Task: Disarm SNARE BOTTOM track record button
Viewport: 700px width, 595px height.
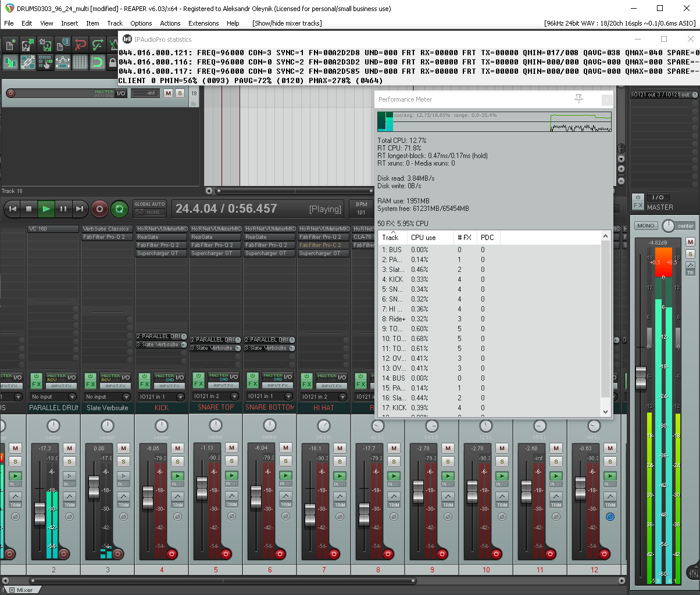Action: (280, 554)
